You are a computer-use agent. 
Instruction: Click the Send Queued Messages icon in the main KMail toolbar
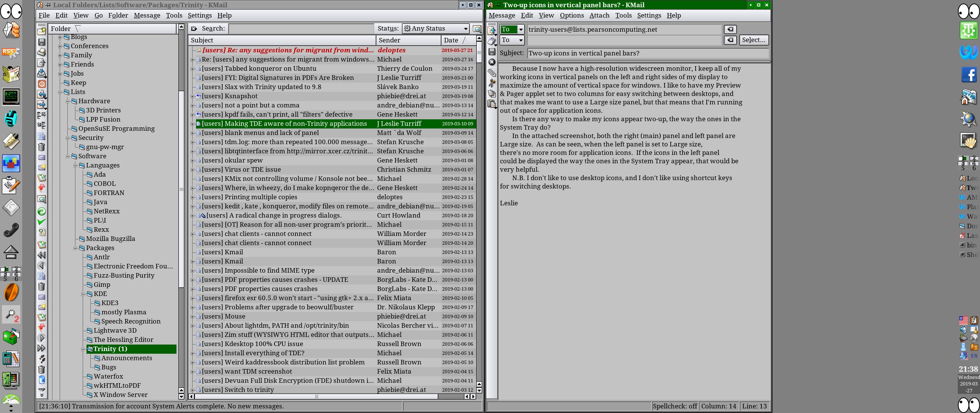click(42, 62)
